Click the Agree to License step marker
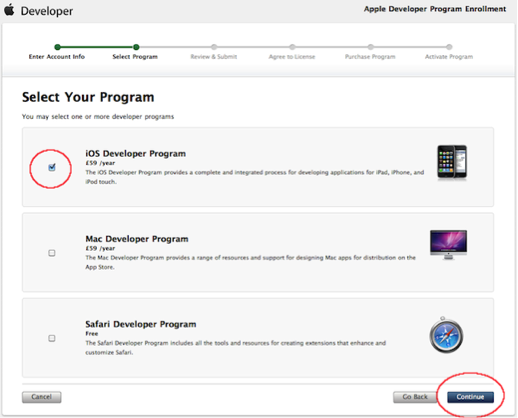This screenshot has height=418, width=518. tap(292, 47)
